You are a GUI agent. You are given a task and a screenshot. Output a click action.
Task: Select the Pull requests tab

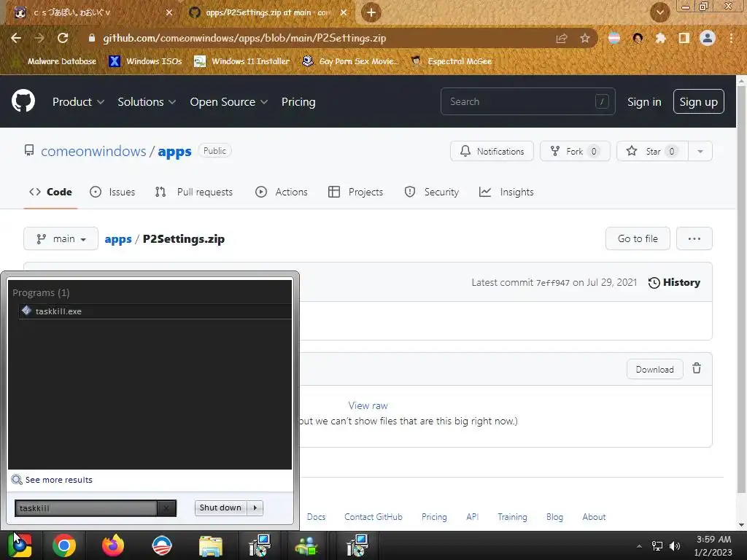(194, 192)
